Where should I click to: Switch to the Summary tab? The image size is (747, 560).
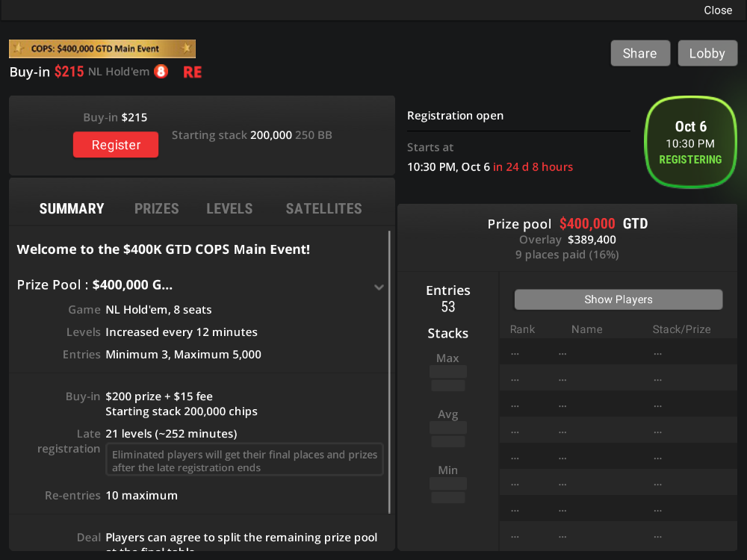click(72, 209)
